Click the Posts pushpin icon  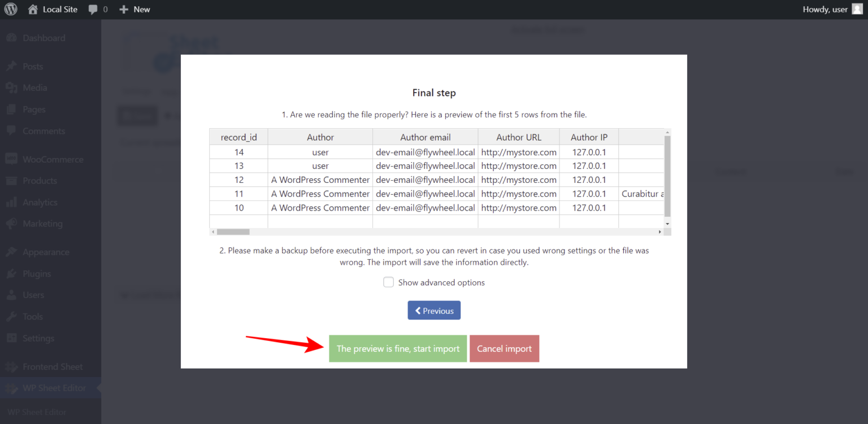(11, 66)
